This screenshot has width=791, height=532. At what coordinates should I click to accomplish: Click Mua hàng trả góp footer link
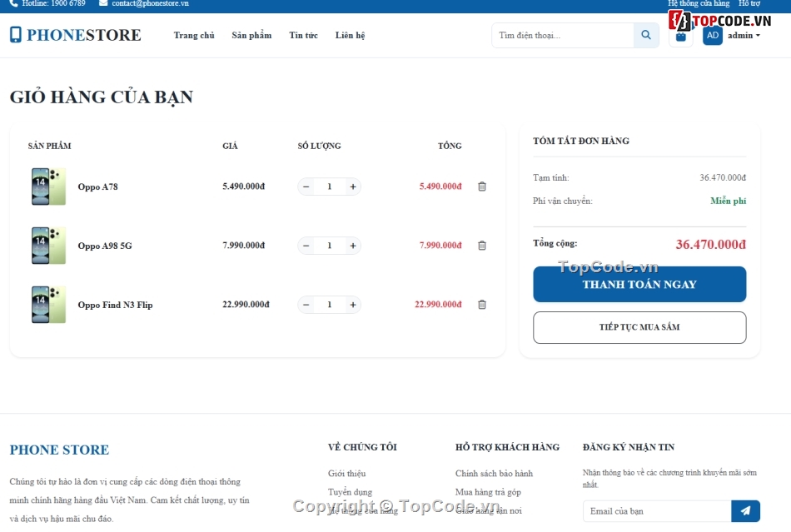(x=488, y=492)
